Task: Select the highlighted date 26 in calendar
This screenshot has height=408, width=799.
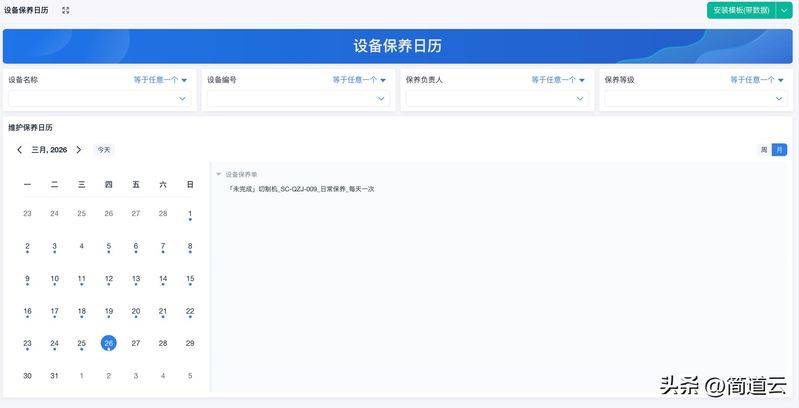Action: point(109,343)
